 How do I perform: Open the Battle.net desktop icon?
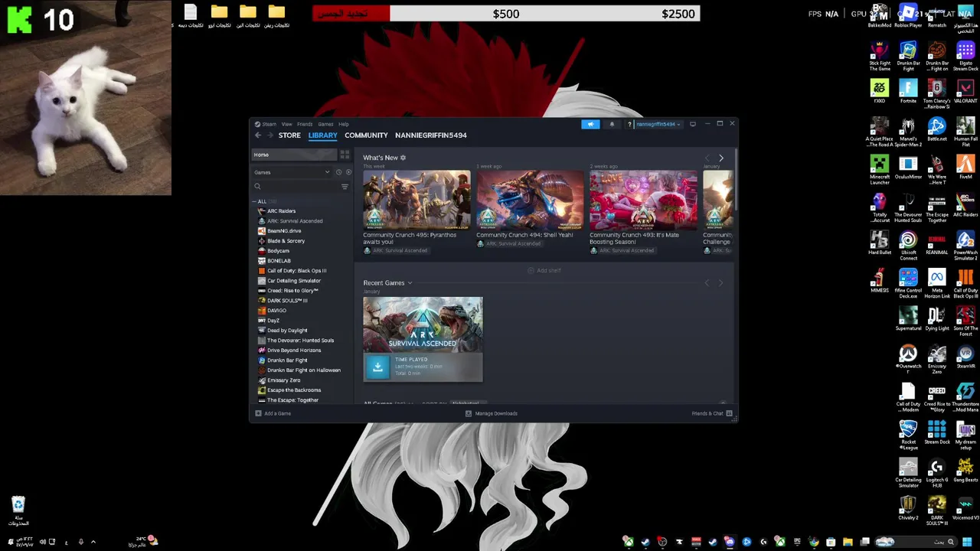coord(937,129)
